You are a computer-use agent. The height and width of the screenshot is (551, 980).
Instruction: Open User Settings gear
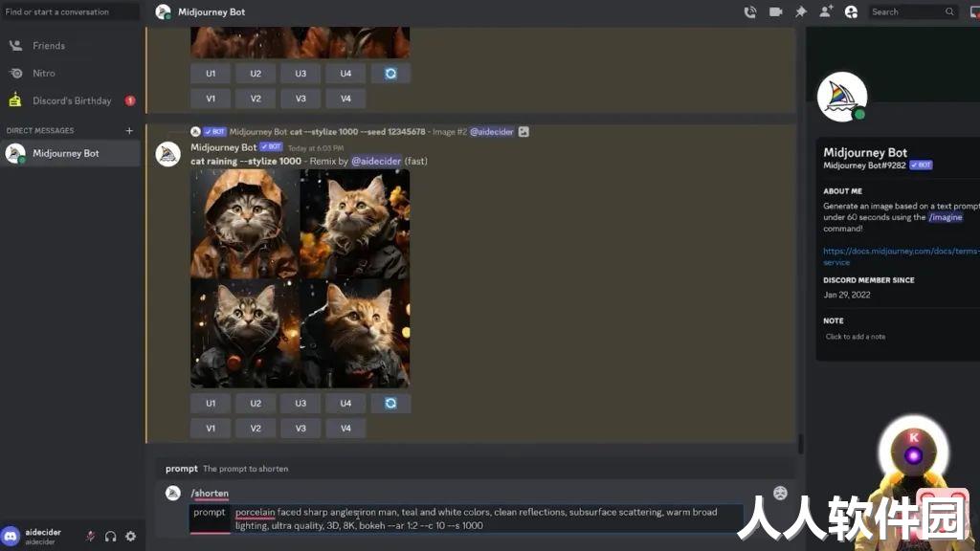(130, 536)
